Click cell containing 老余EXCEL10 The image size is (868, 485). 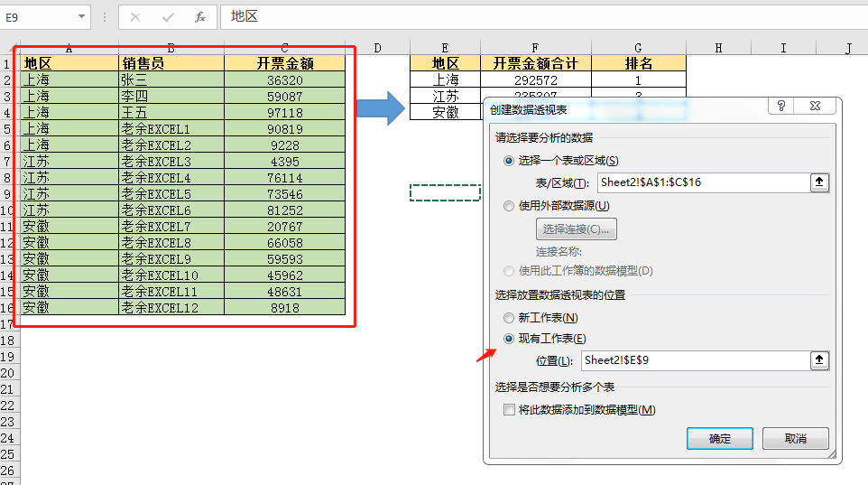coord(171,275)
